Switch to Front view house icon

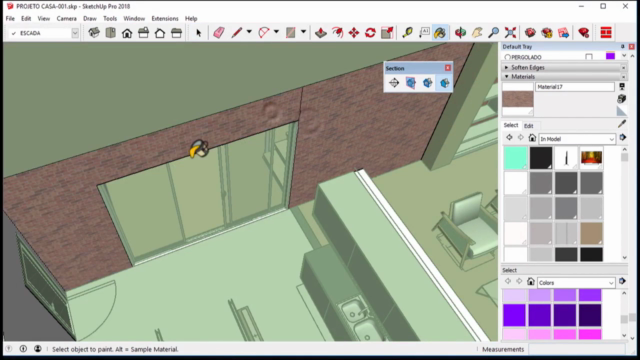(x=127, y=33)
